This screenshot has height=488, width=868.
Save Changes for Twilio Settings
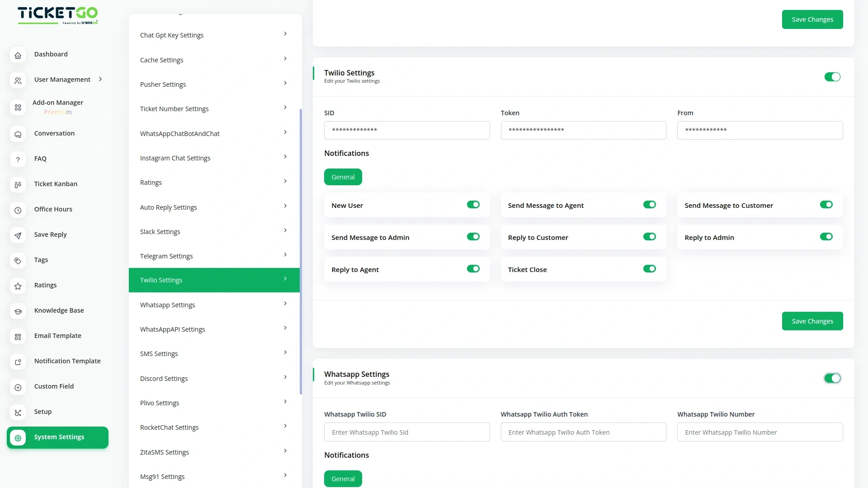pyautogui.click(x=812, y=321)
